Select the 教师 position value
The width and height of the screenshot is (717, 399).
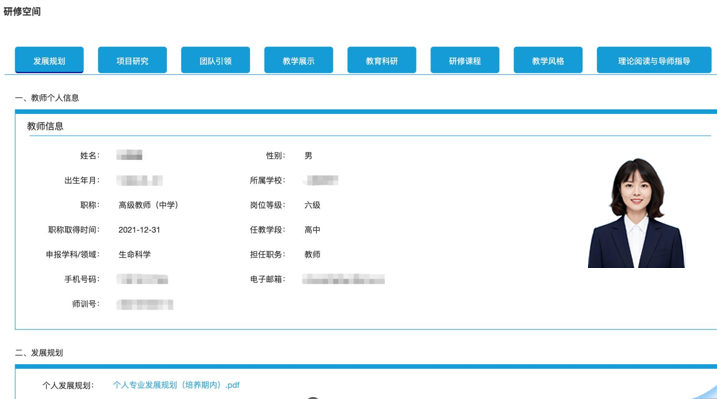point(312,255)
